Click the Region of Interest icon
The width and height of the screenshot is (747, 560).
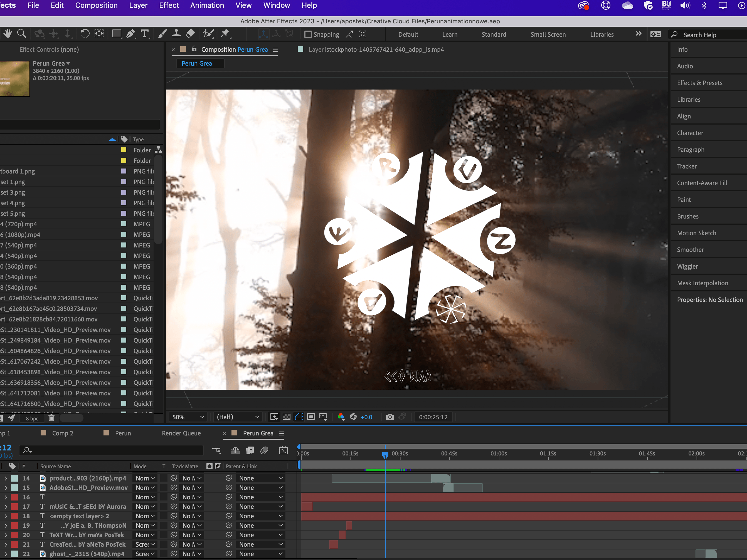click(311, 417)
